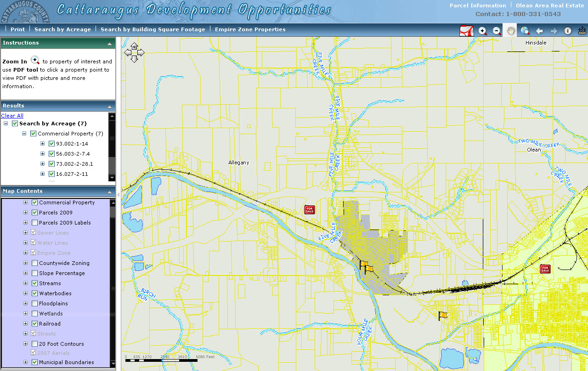Screen dimensions: 588x371
Task: Expand the Wetlands layer node
Action: pos(26,314)
